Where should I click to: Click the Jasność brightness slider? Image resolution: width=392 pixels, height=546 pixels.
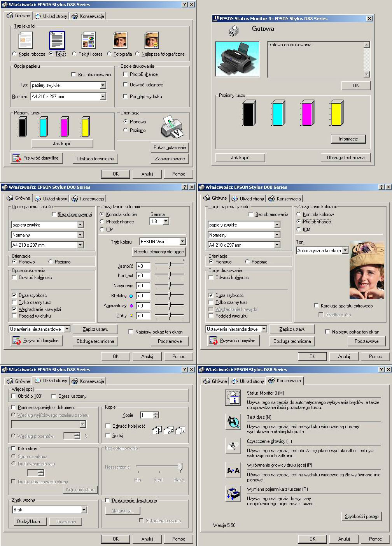(x=170, y=266)
